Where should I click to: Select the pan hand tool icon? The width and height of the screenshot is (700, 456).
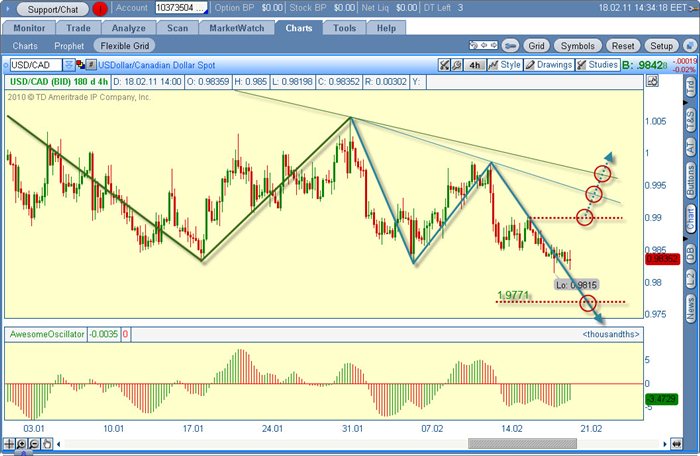[46, 444]
